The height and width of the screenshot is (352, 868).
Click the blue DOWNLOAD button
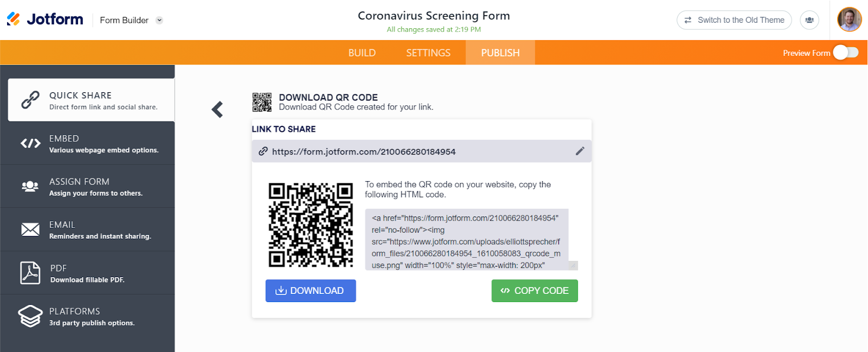311,291
